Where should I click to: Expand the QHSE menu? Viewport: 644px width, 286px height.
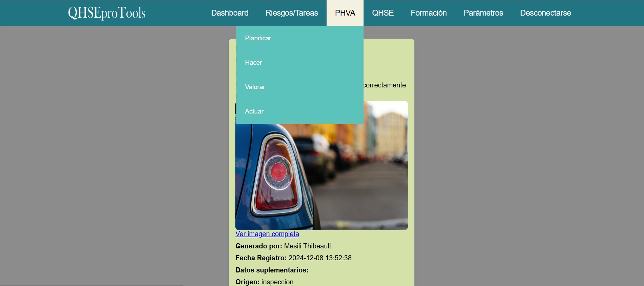383,13
